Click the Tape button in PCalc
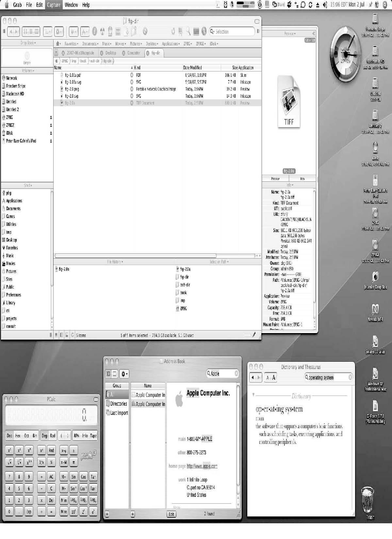The image size is (392, 539). tap(93, 436)
